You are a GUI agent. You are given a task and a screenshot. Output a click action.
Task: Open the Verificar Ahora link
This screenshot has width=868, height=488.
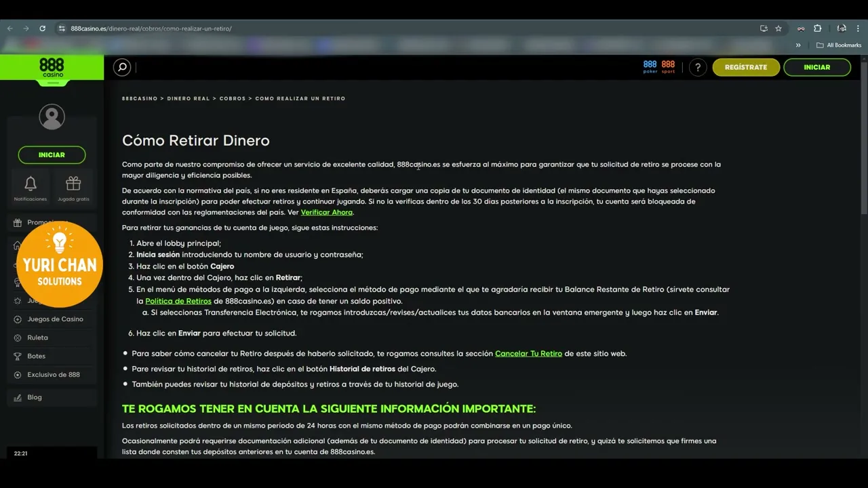point(327,212)
